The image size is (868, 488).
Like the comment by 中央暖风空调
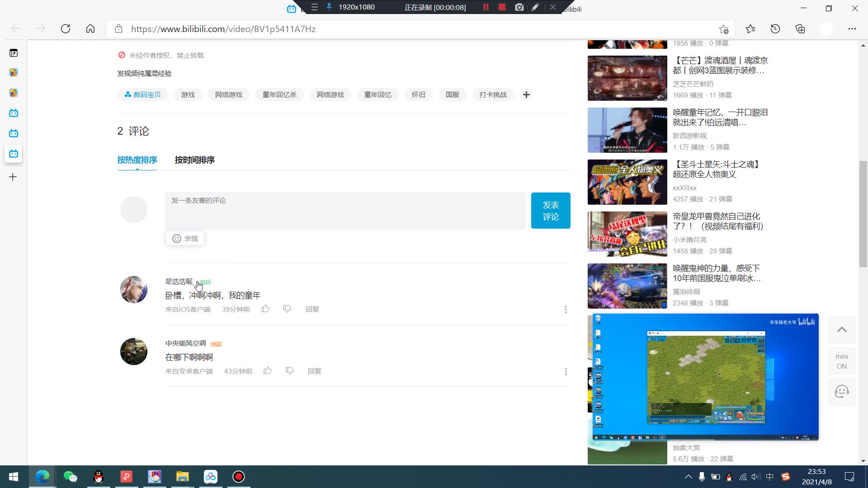click(268, 371)
